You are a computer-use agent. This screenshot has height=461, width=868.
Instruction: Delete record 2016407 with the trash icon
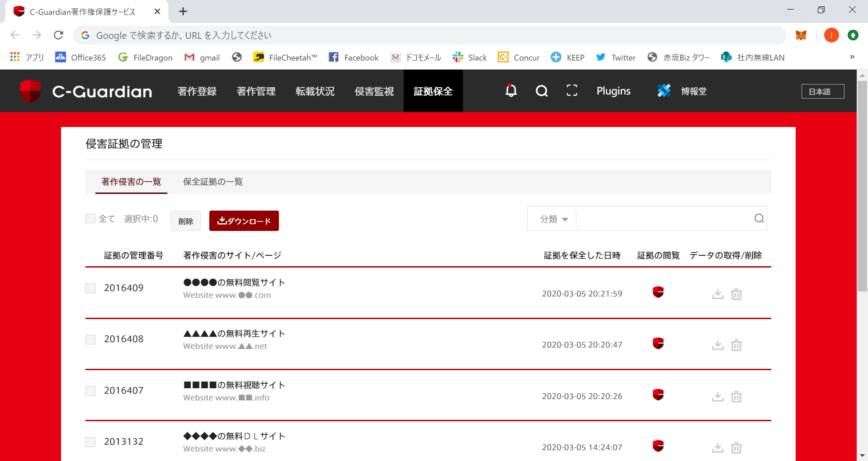click(x=736, y=396)
